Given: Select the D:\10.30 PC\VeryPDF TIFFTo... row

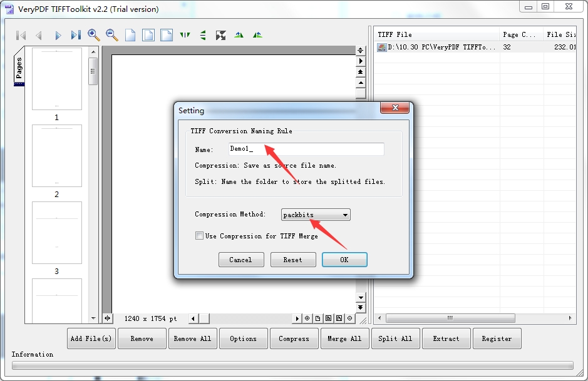Looking at the screenshot, I should pos(475,47).
